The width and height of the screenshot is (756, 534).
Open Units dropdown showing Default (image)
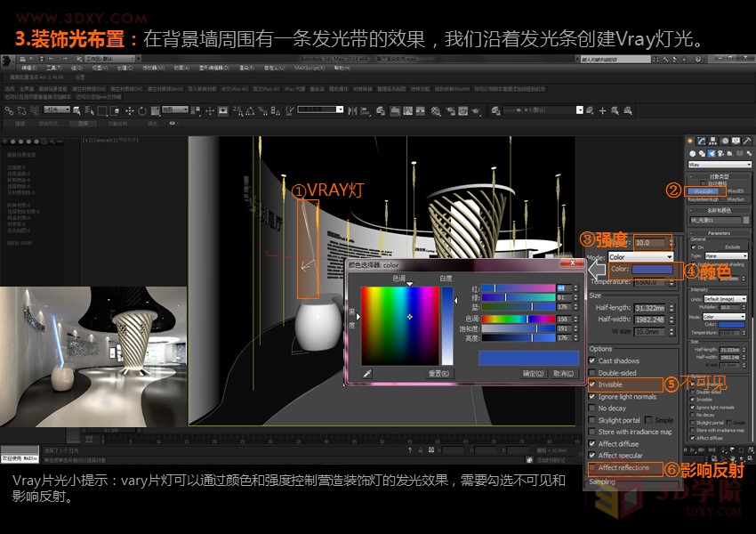725,299
